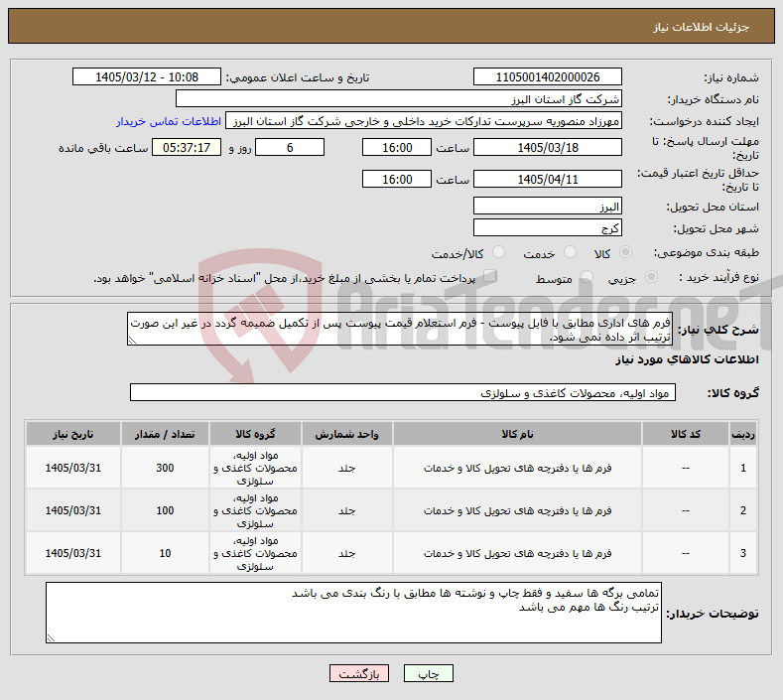The height and width of the screenshot is (700, 783).
Task: Open the اطلاعات تماس خریدار link
Action: 169,121
